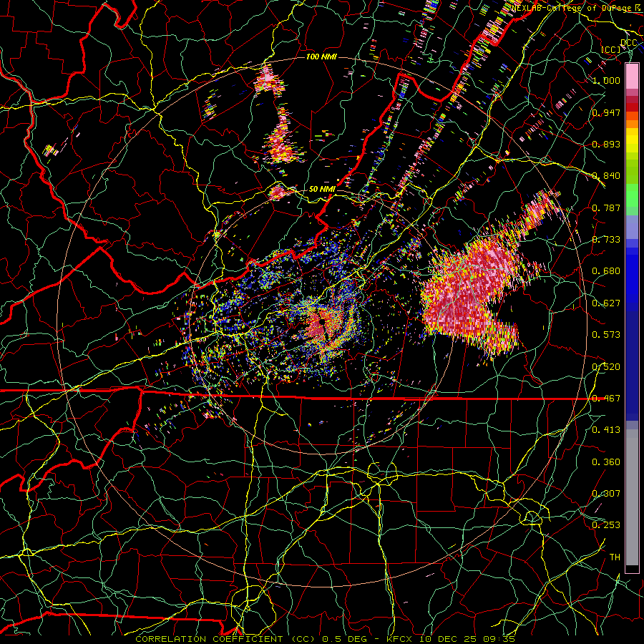Click the CORRELATION COEFFICIENT title text

[x=209, y=639]
